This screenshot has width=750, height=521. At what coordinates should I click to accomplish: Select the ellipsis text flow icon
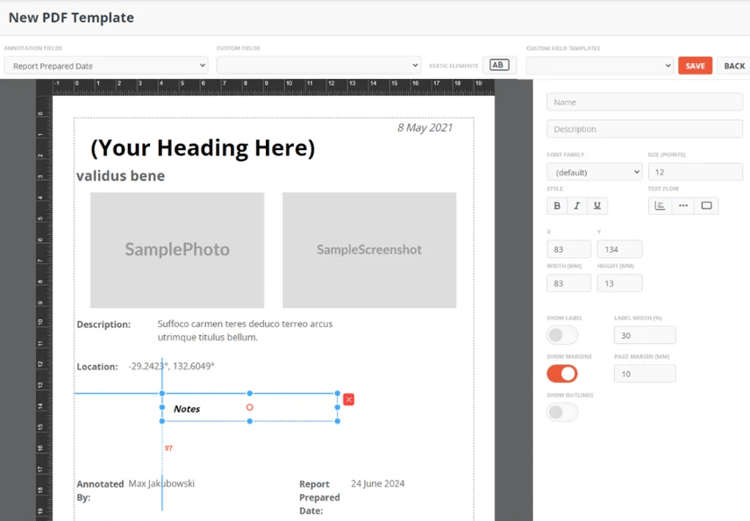pyautogui.click(x=683, y=206)
